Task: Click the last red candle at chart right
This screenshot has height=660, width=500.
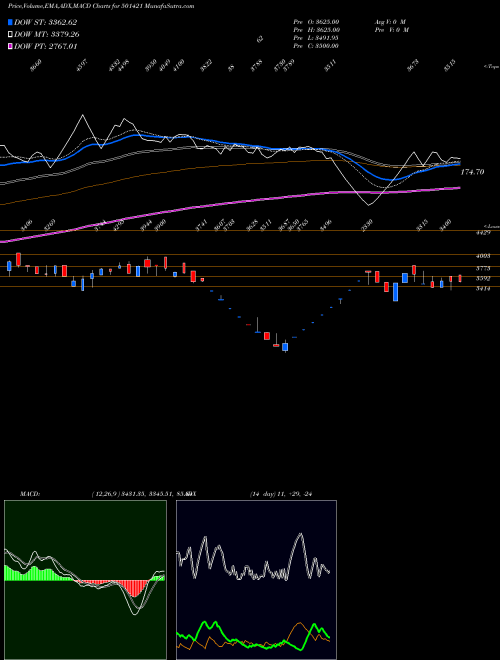Action: [x=460, y=278]
